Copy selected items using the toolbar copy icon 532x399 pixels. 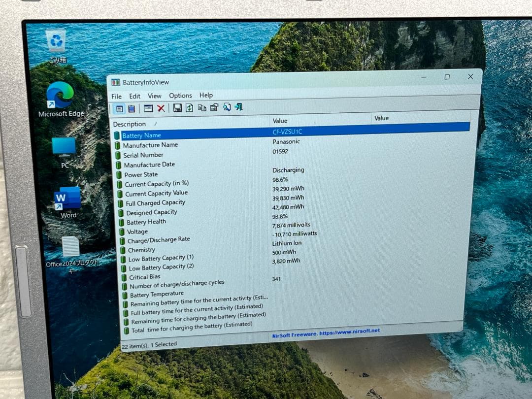tap(202, 108)
